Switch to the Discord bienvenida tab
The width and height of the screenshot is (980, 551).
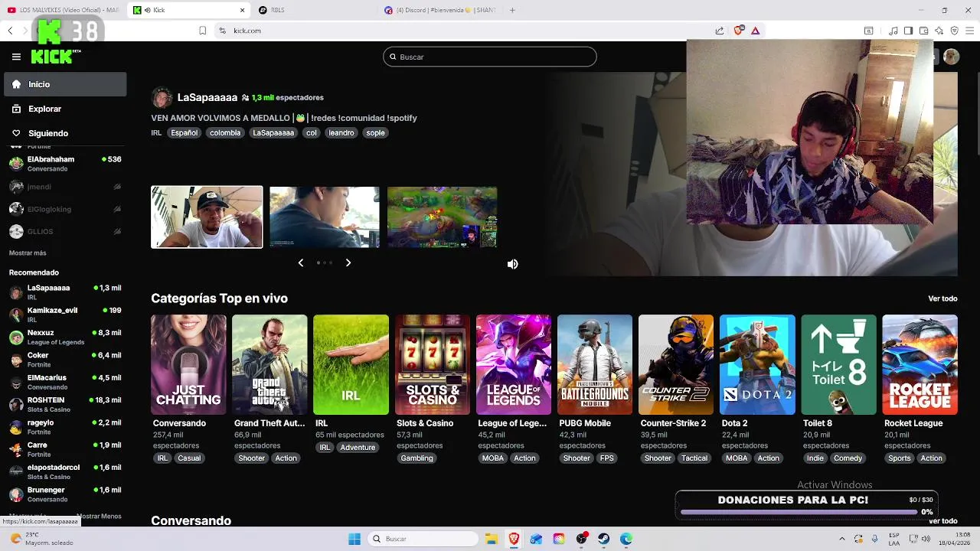[x=440, y=10]
